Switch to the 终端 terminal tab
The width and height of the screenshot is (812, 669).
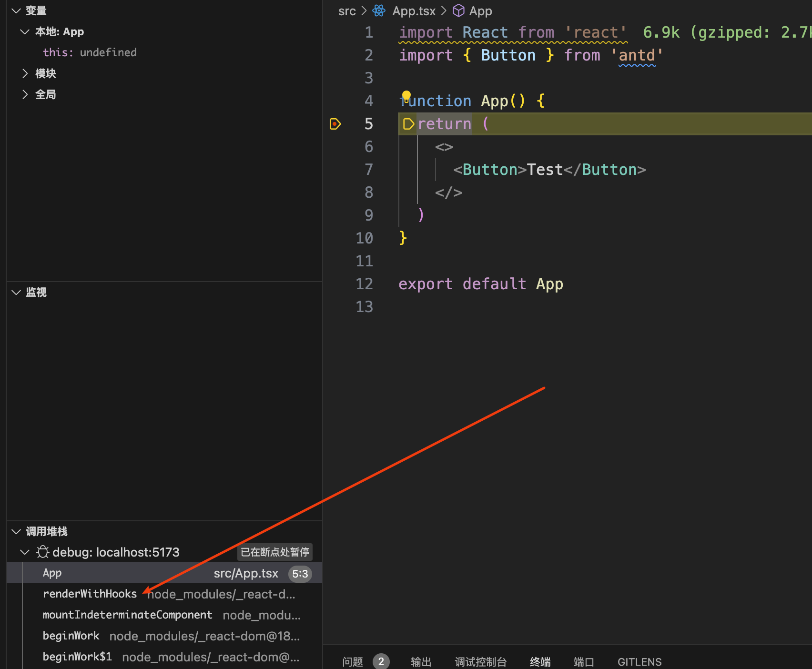[x=540, y=661]
